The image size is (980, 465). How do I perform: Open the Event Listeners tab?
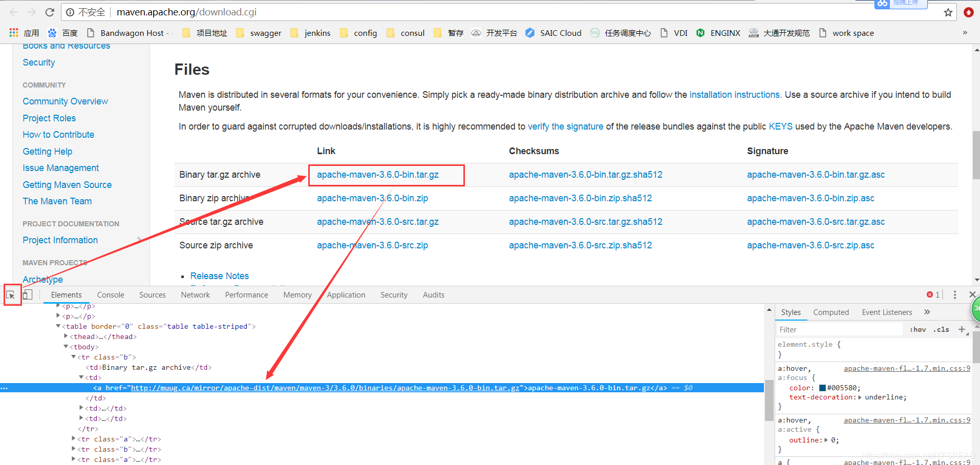(887, 312)
